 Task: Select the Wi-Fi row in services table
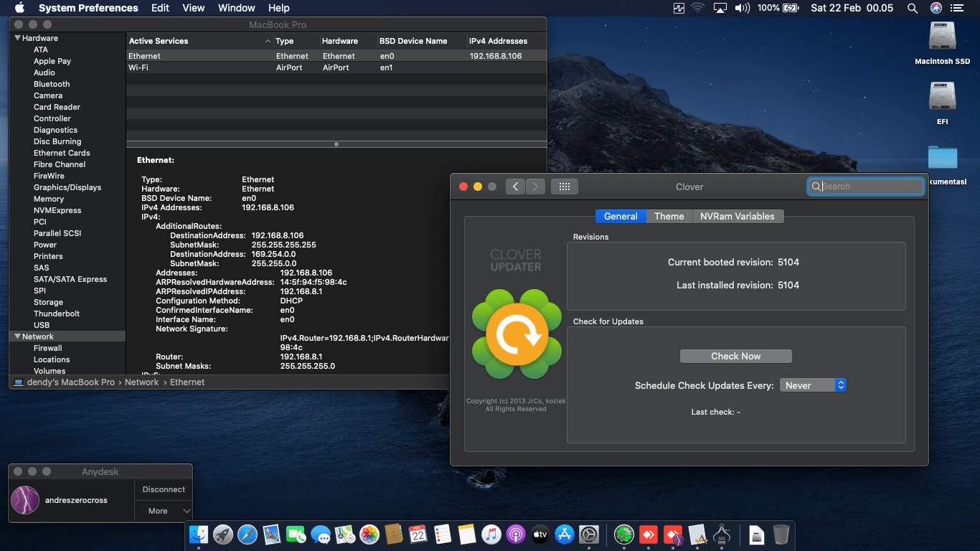[336, 67]
